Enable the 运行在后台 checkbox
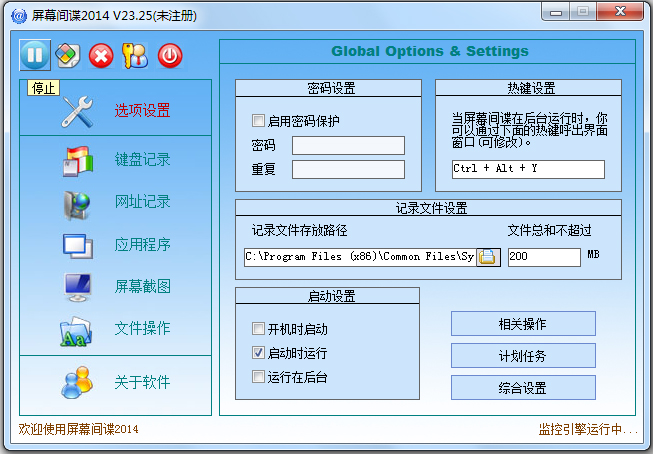This screenshot has width=653, height=454. (259, 377)
